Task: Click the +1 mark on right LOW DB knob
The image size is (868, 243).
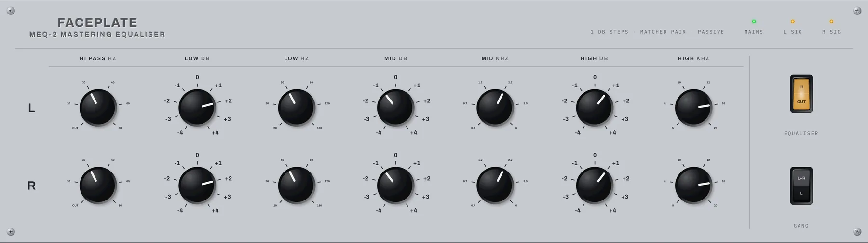Action: point(218,163)
